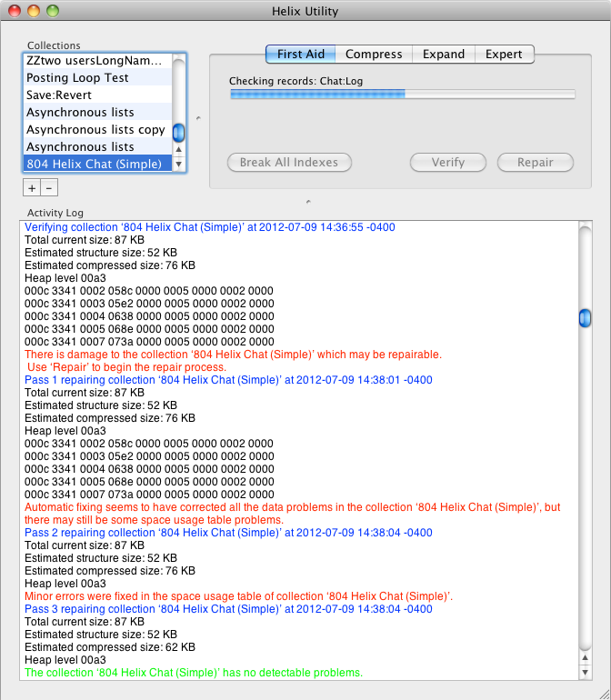
Task: Switch to the Expand tab
Action: tap(444, 55)
